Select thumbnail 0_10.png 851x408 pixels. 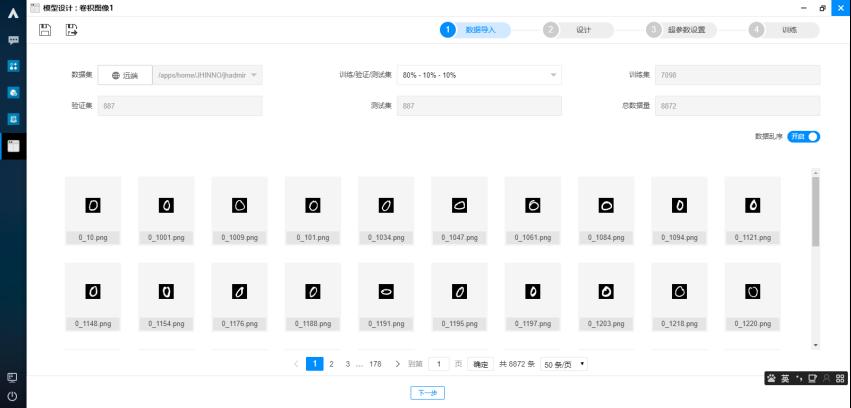tap(93, 211)
